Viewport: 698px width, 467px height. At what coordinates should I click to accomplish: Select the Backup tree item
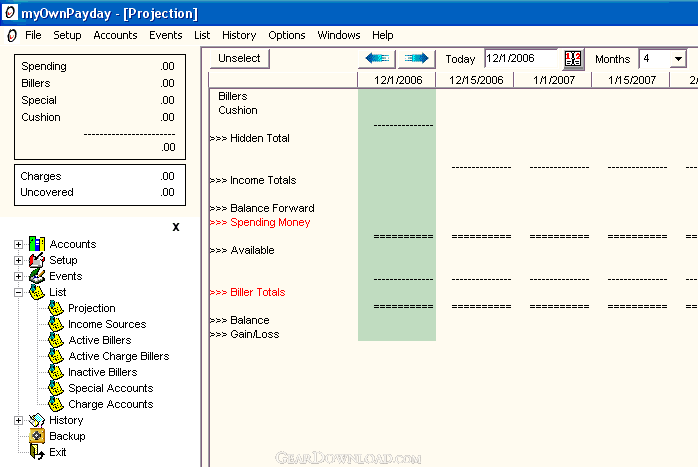[67, 436]
